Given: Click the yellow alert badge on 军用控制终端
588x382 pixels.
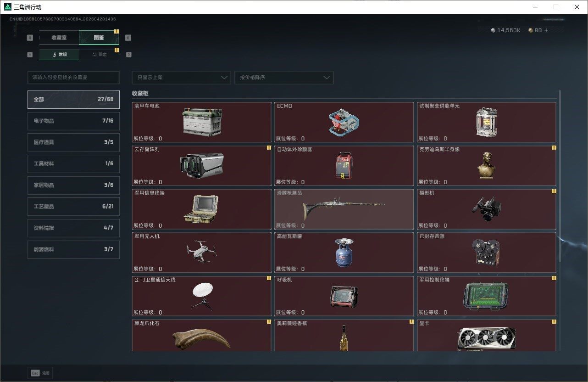Looking at the screenshot, I should click(554, 278).
